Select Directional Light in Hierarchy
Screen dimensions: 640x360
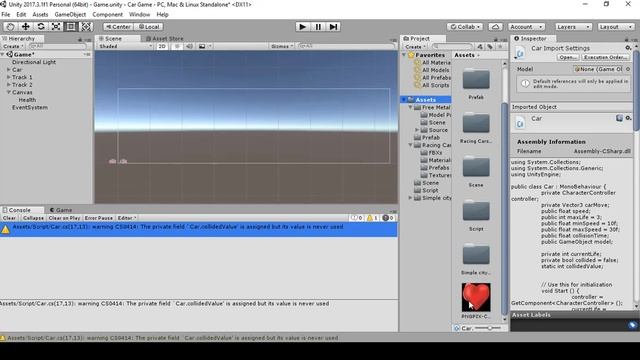click(x=34, y=62)
